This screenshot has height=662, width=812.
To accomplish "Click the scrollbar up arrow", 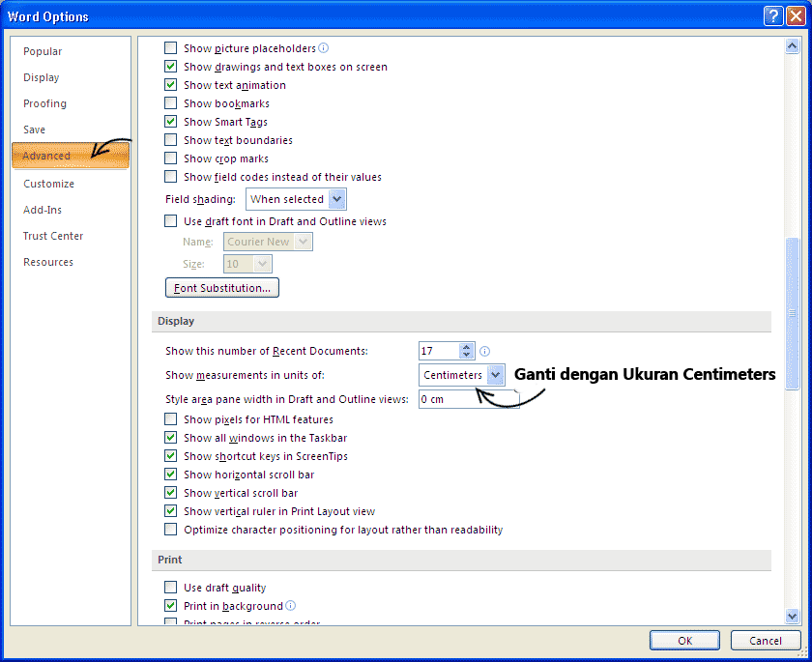I will pyautogui.click(x=793, y=46).
